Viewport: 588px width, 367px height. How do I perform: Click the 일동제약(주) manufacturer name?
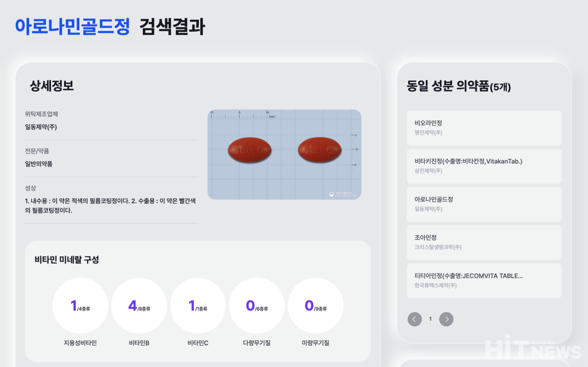point(41,127)
